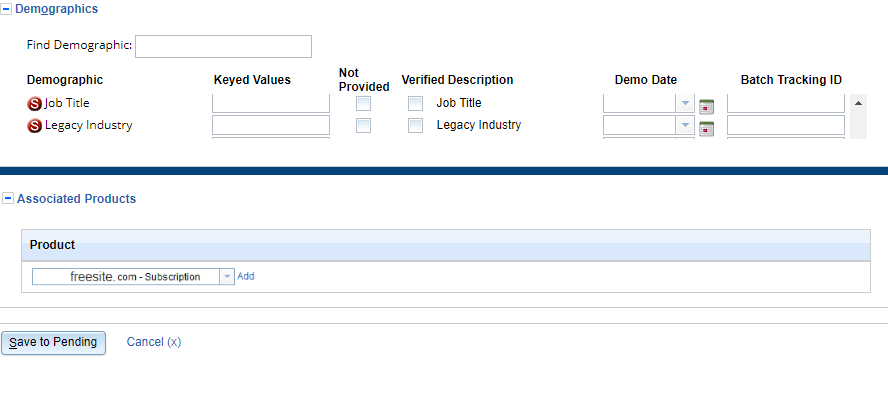888x400 pixels.
Task: Click the Find Demographic search field
Action: coord(223,46)
